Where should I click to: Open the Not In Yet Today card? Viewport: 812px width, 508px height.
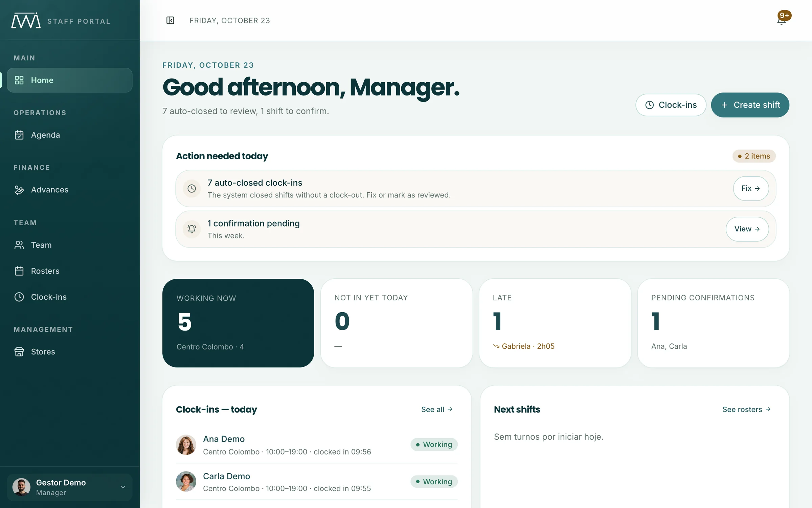(x=397, y=323)
